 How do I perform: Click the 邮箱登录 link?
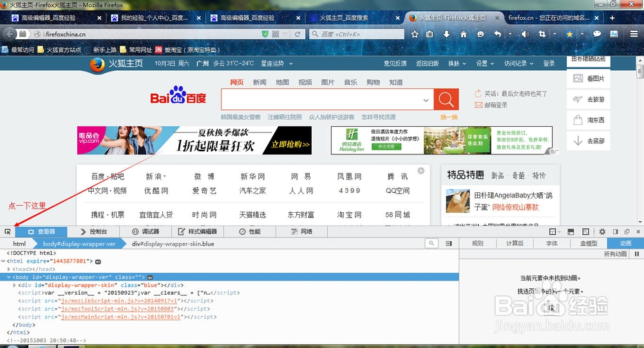coord(495,105)
